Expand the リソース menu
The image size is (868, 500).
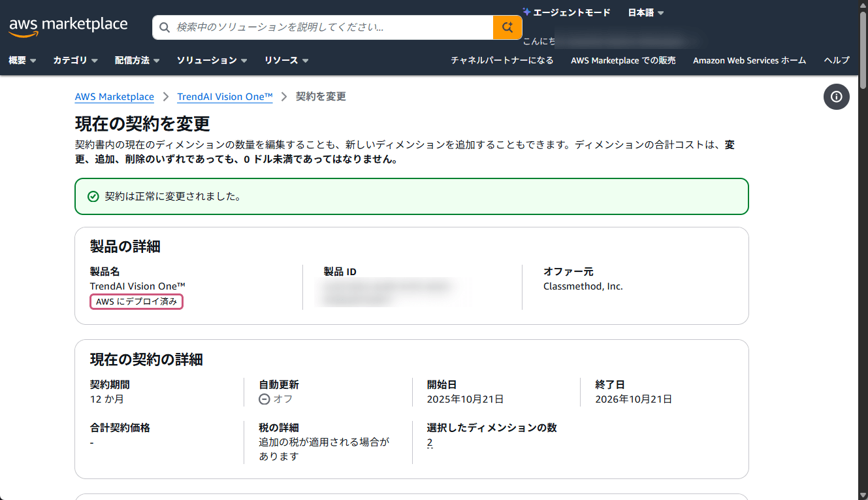click(x=286, y=60)
